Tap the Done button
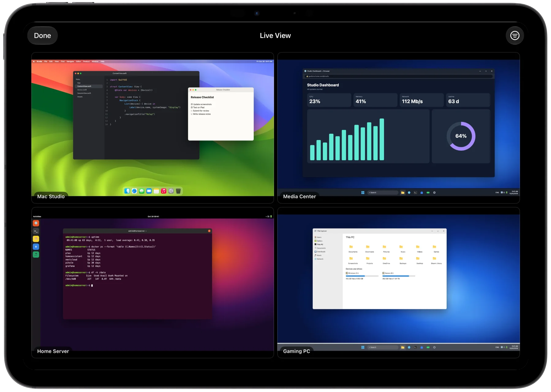Image resolution: width=551 pixels, height=392 pixels. tap(43, 35)
